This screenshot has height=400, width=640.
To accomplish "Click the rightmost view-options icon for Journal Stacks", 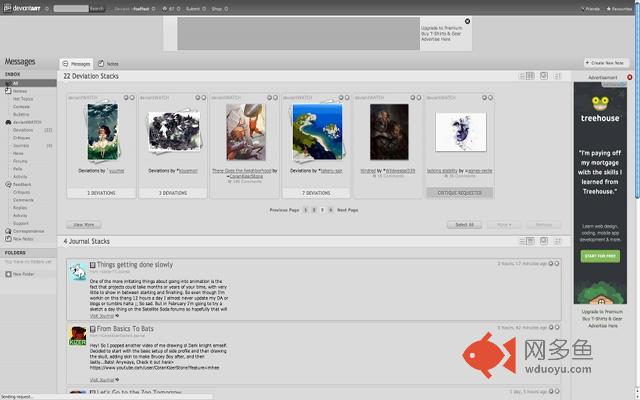I will (558, 242).
